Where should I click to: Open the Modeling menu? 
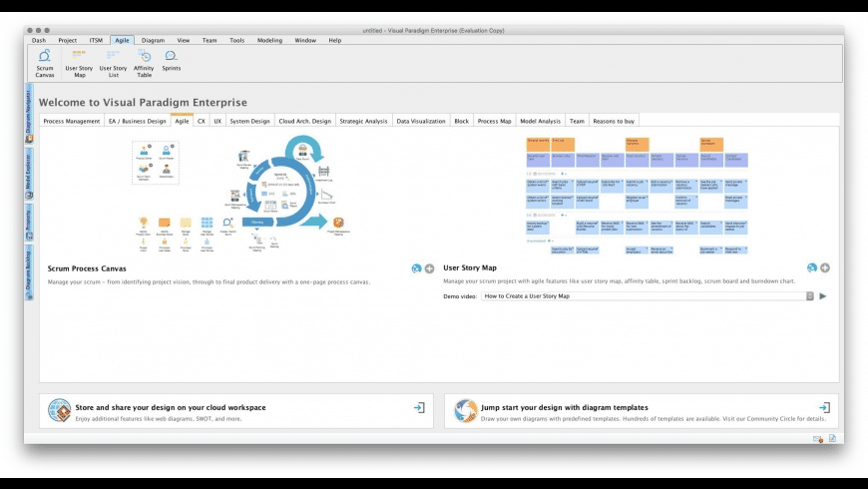point(269,41)
